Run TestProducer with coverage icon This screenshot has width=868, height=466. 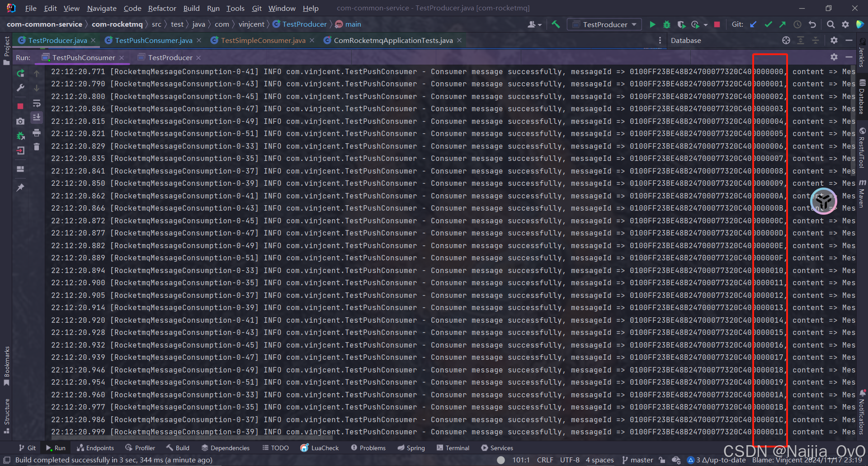681,24
